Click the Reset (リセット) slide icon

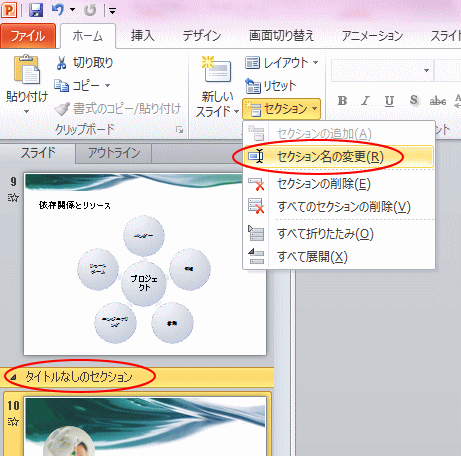tap(253, 86)
